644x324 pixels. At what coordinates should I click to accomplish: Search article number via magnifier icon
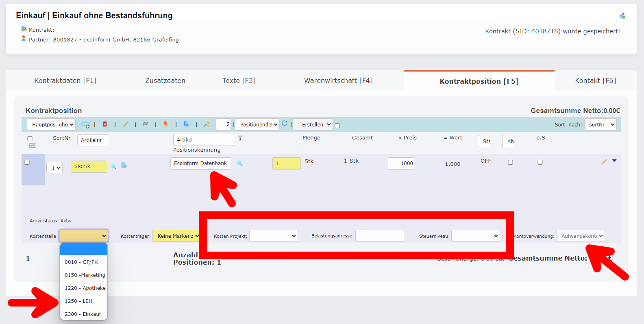113,166
